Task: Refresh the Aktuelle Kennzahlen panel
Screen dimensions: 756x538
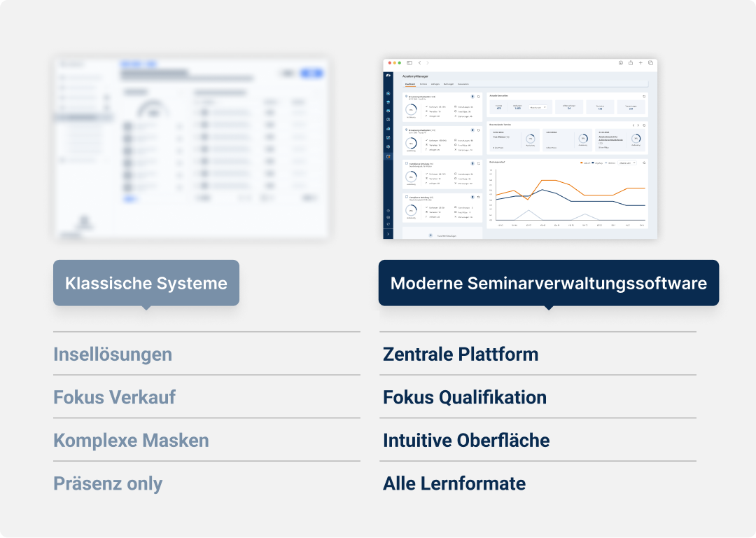Action: point(644,96)
